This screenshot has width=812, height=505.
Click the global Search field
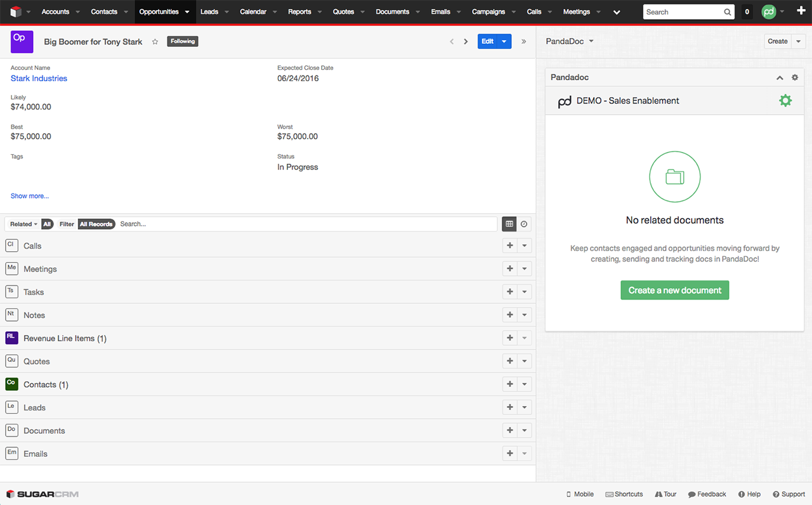(x=683, y=12)
